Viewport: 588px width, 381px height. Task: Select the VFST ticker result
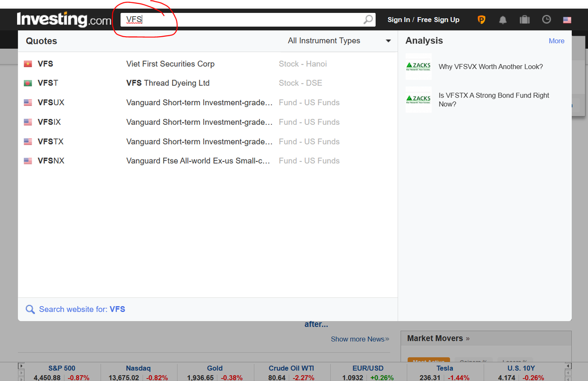48,83
